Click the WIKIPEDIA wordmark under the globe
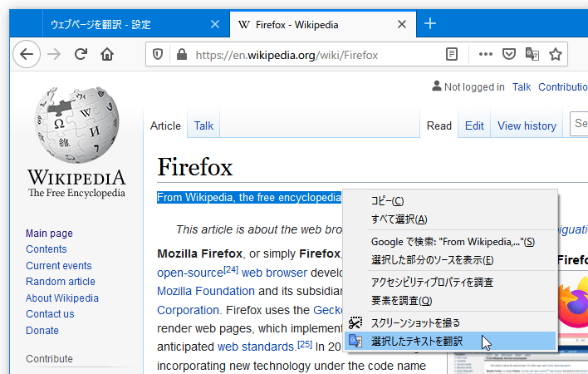This screenshot has width=588, height=374. [x=76, y=177]
